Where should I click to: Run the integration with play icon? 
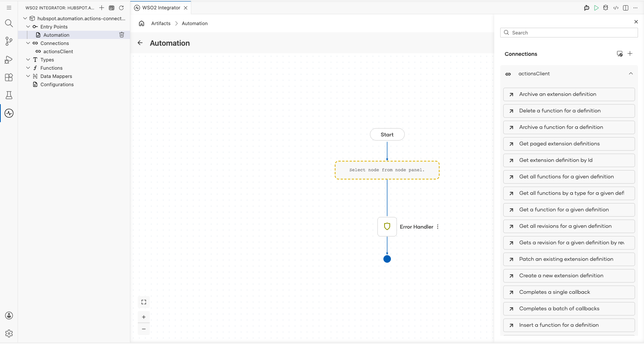click(x=596, y=7)
